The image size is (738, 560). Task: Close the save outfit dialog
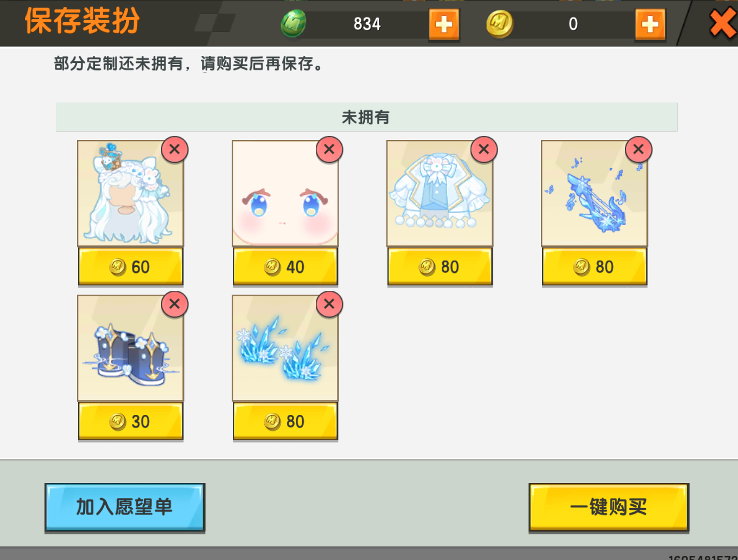coord(723,24)
